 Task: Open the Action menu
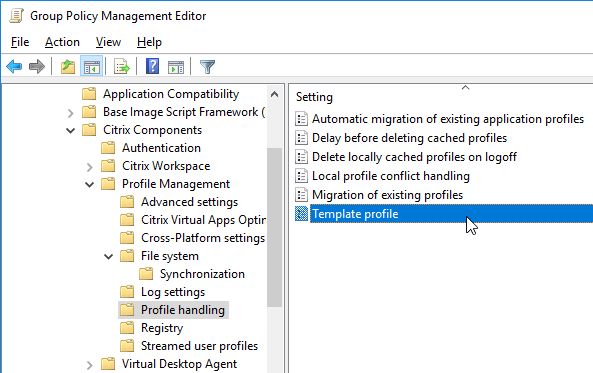click(x=62, y=42)
